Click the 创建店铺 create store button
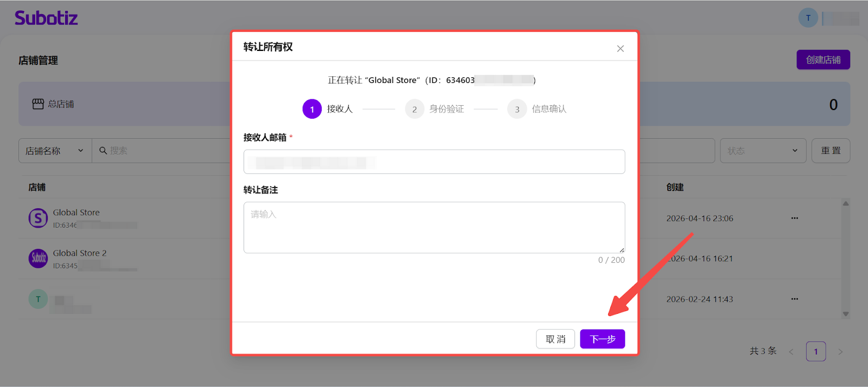The width and height of the screenshot is (868, 387). tap(823, 60)
